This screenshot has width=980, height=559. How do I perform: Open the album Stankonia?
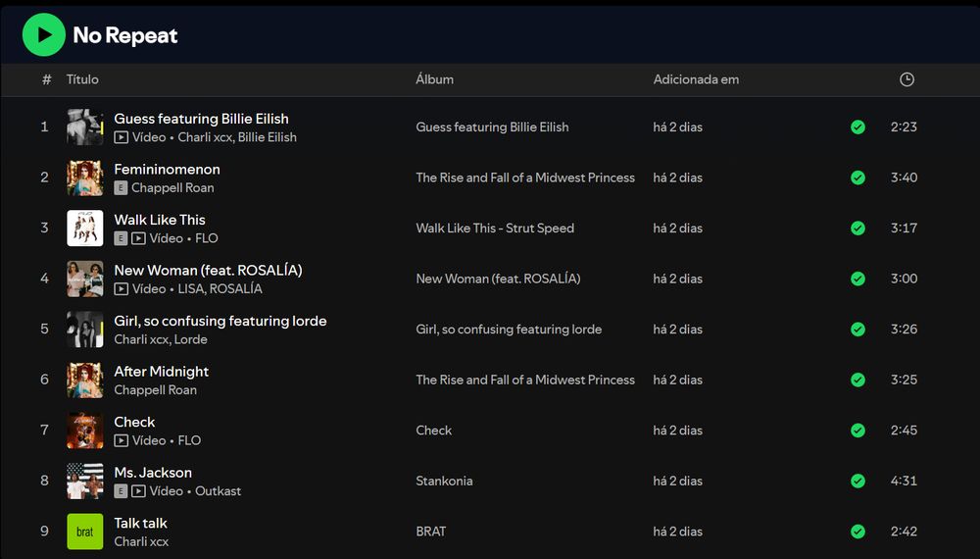pos(444,481)
